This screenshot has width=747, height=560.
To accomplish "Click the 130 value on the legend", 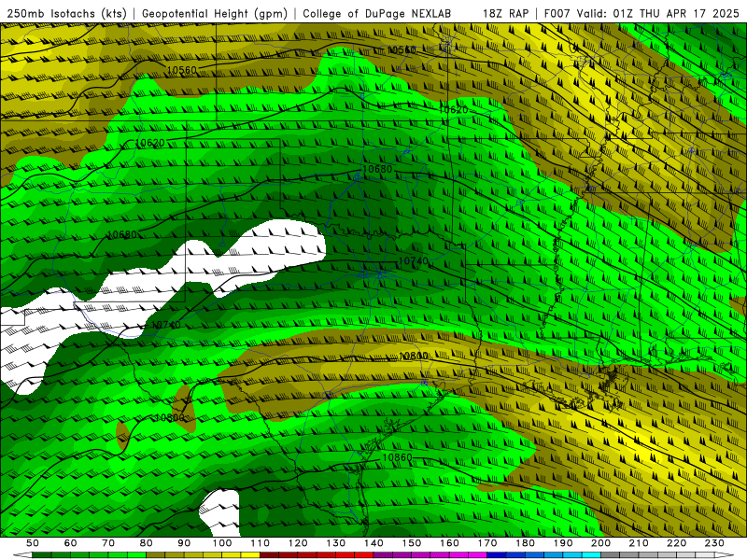I will [336, 543].
